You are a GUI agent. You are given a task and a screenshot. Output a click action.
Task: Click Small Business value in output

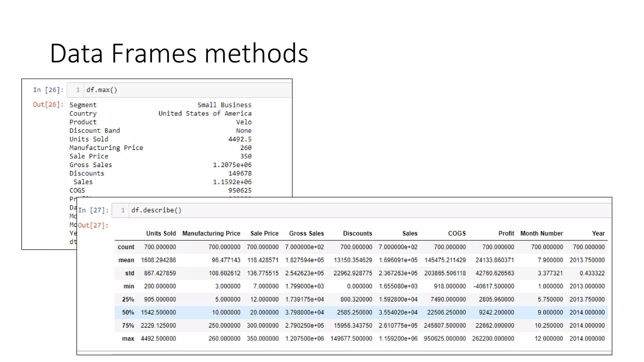click(225, 105)
